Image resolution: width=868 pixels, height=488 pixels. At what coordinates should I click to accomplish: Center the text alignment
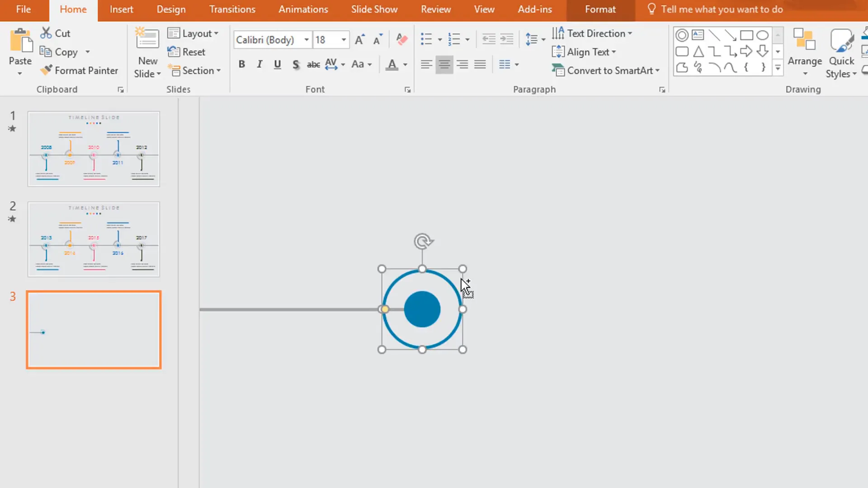[x=444, y=65]
